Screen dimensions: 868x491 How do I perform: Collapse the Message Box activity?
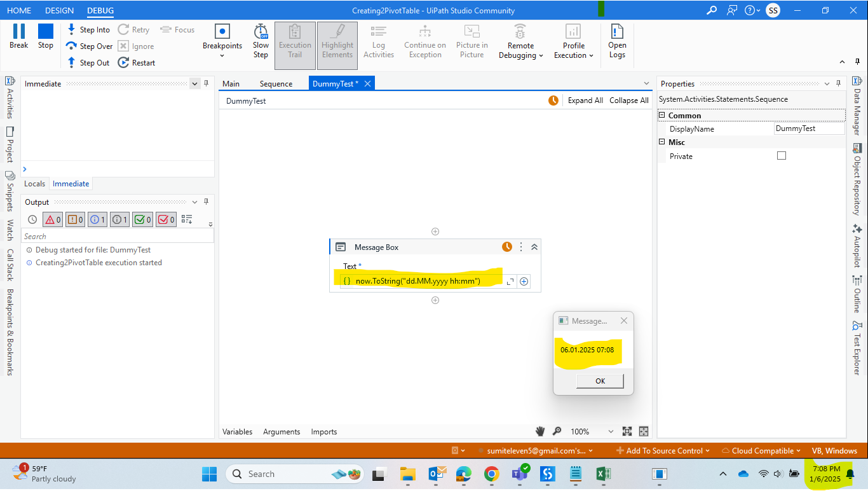coord(534,247)
